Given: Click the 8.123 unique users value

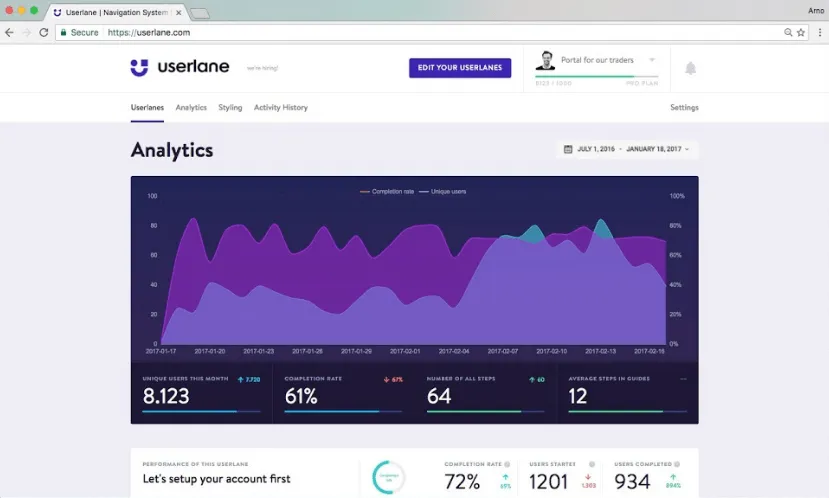Looking at the screenshot, I should pyautogui.click(x=166, y=396).
